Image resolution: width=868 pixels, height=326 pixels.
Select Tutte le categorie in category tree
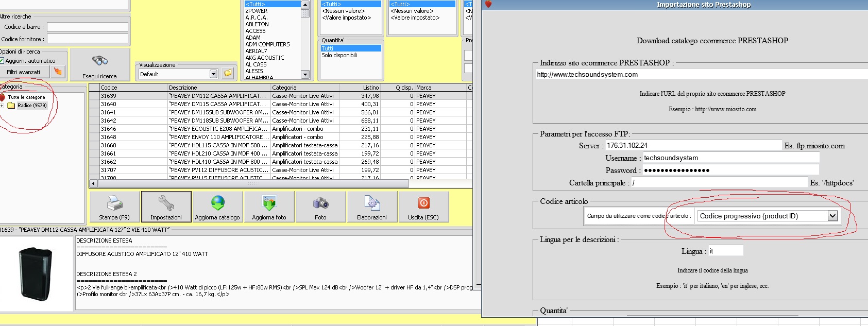[26, 97]
